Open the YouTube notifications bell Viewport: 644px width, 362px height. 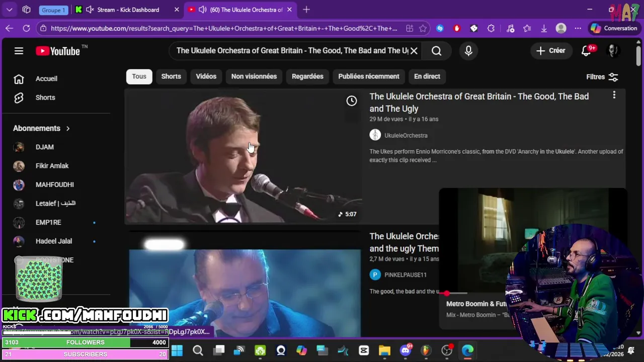tap(587, 51)
